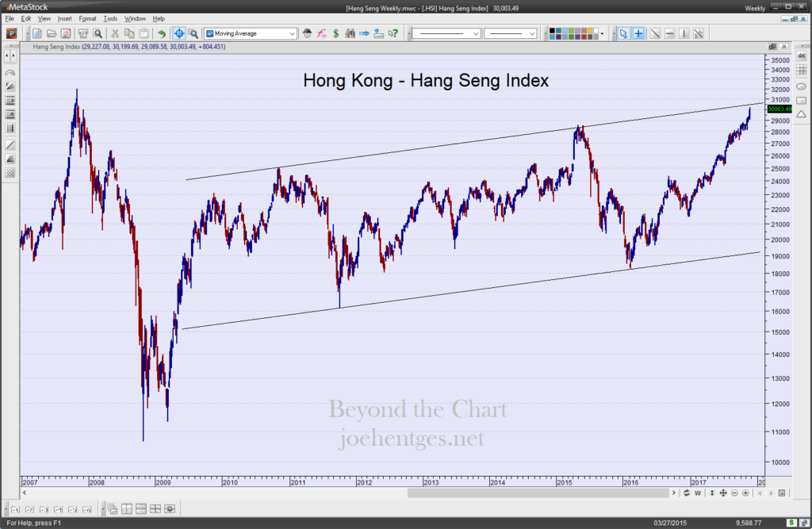Select the Zoom box magnifier tool
The image size is (812, 529).
pos(193,33)
